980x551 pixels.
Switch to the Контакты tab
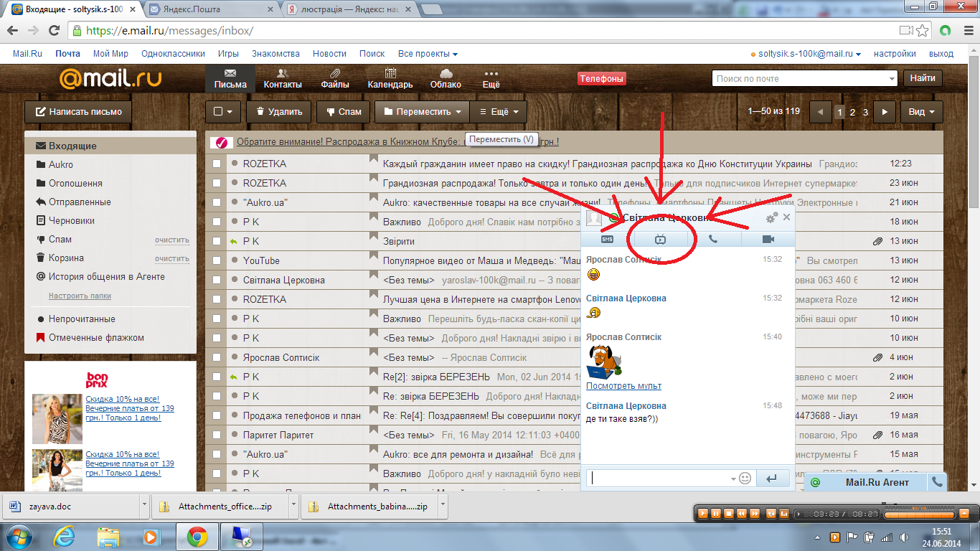(283, 79)
